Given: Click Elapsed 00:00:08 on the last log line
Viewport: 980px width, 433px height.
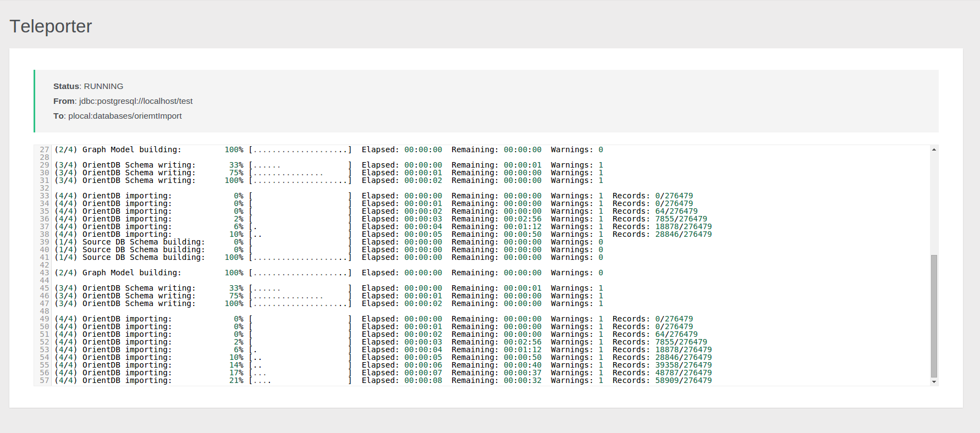Looking at the screenshot, I should click(x=423, y=380).
